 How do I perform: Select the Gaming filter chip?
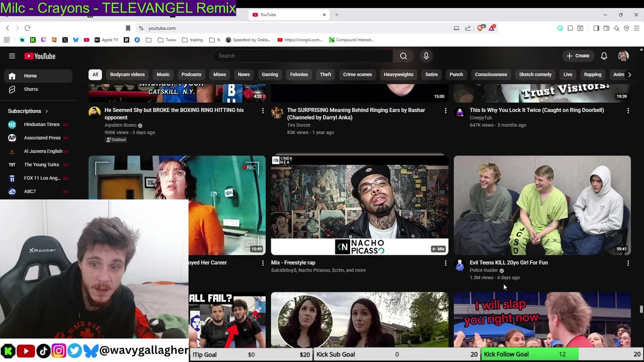[270, 74]
